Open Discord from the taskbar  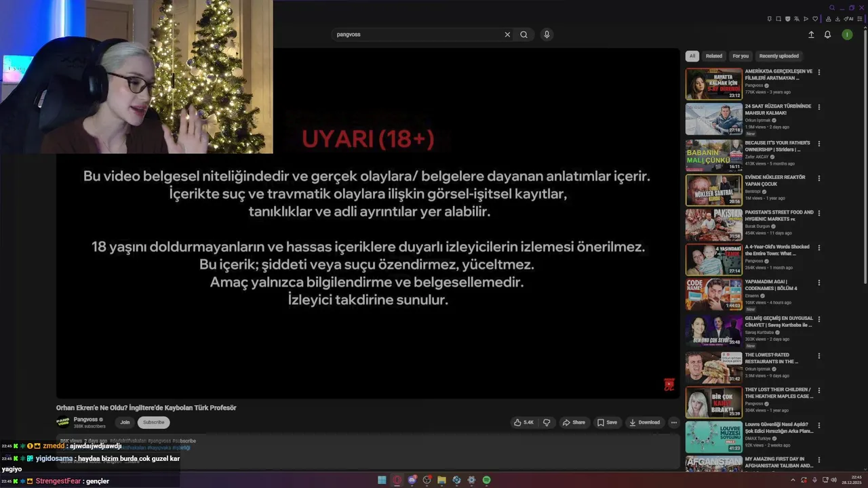click(412, 480)
